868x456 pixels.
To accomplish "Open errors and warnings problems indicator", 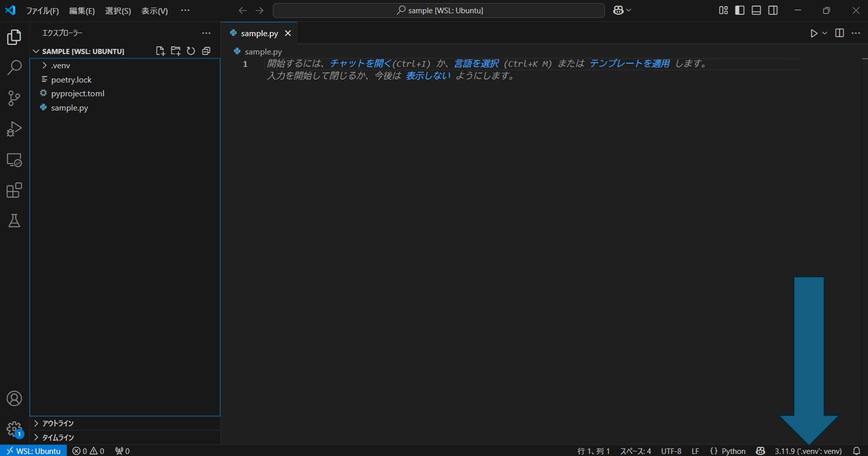I will coord(88,451).
